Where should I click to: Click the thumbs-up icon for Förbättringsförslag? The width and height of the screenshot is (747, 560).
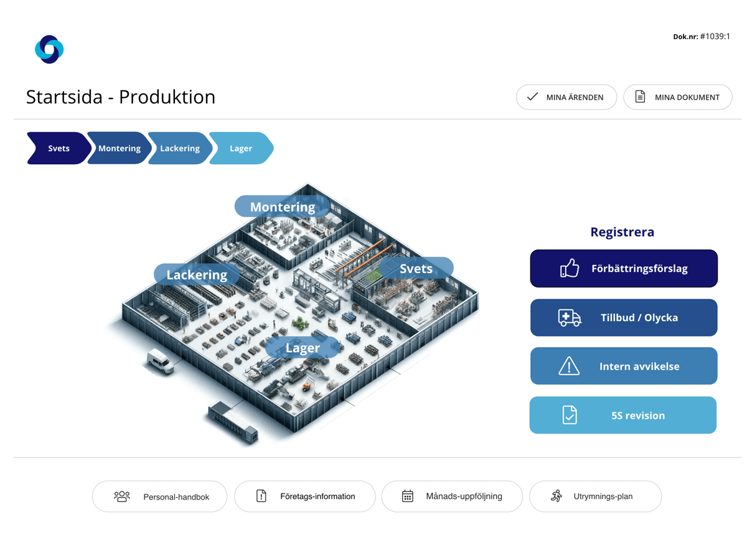[x=569, y=269]
